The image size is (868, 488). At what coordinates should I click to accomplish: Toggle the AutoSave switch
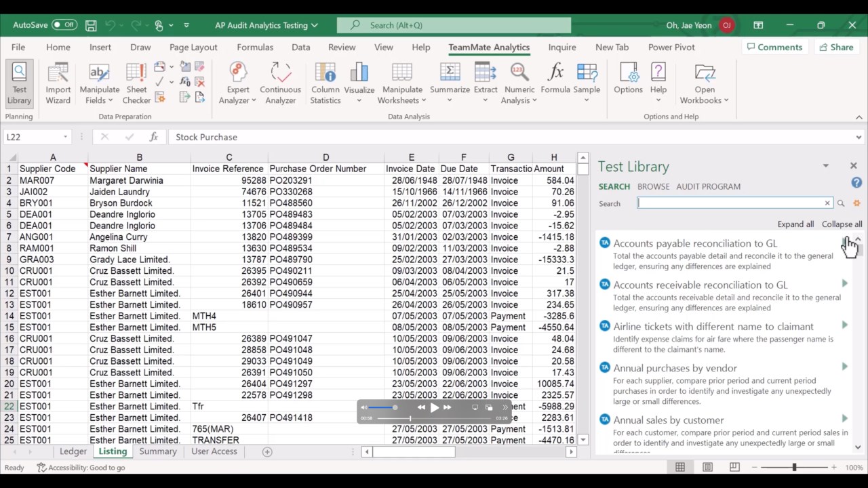pos(64,25)
